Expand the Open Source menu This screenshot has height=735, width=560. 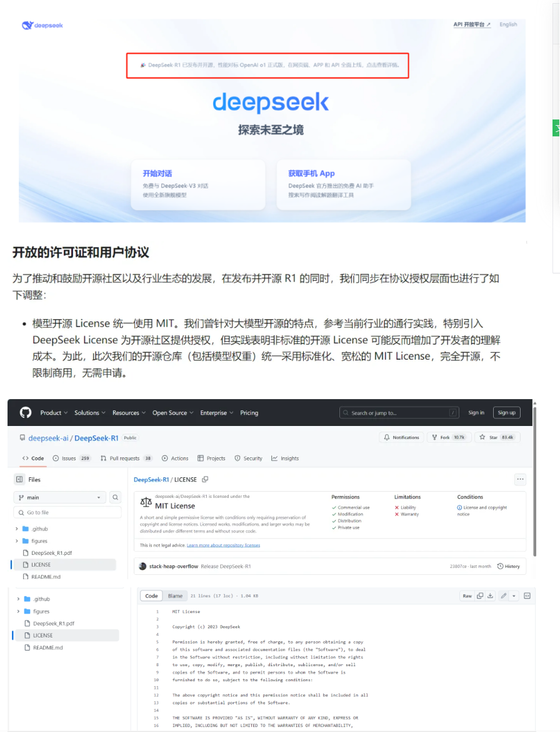(x=172, y=413)
